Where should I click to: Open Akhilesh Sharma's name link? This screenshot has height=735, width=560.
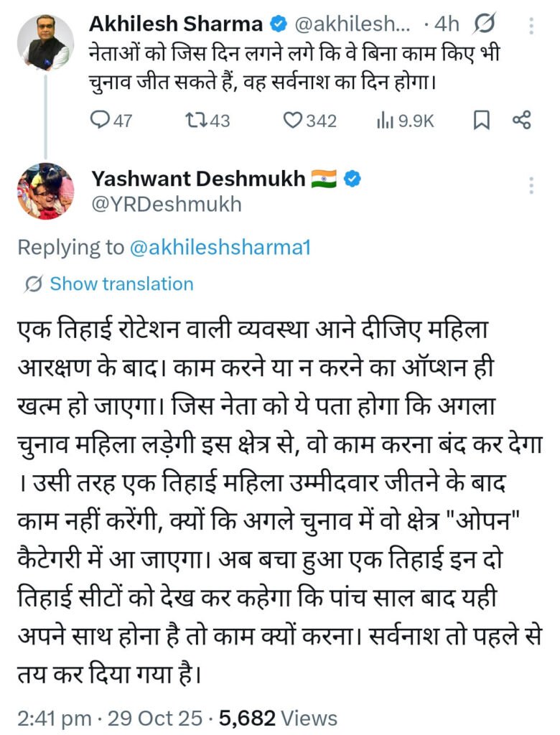(x=176, y=24)
